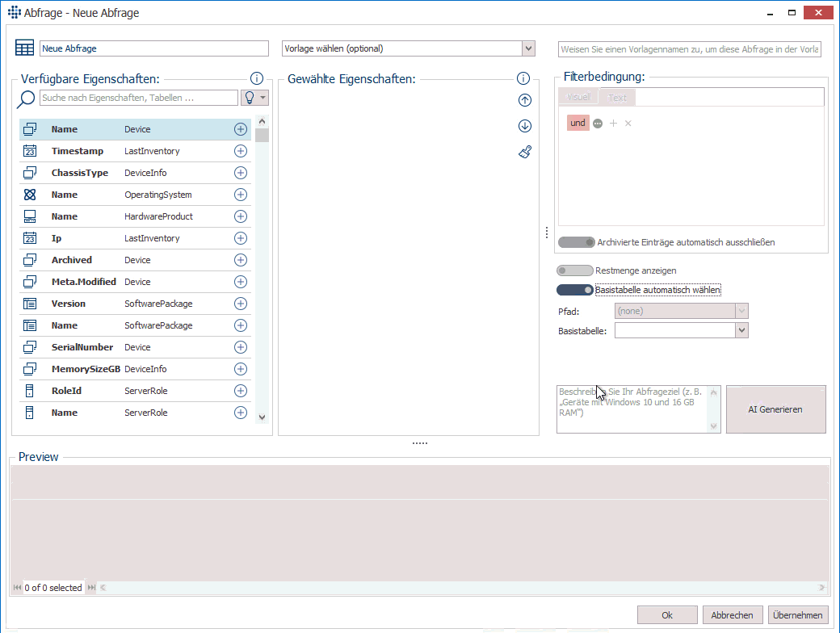Expand the Basistabelle combo box
Image resolution: width=840 pixels, height=633 pixels.
click(741, 330)
